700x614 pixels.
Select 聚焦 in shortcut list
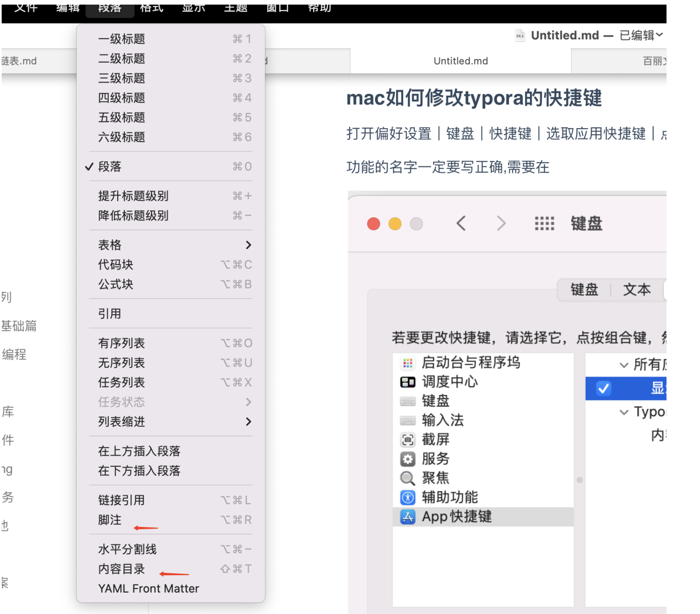(483, 478)
